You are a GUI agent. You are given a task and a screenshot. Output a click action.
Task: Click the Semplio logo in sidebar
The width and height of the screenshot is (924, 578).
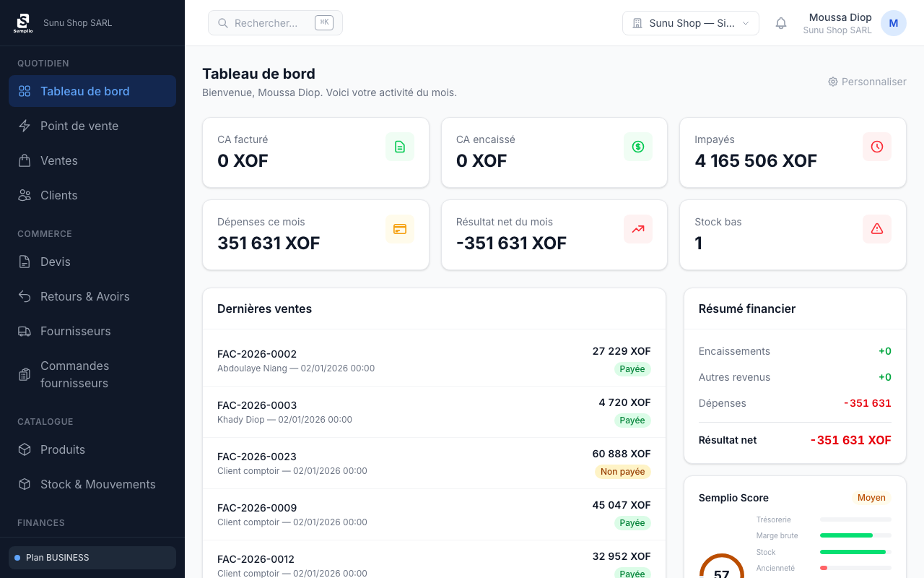(23, 23)
